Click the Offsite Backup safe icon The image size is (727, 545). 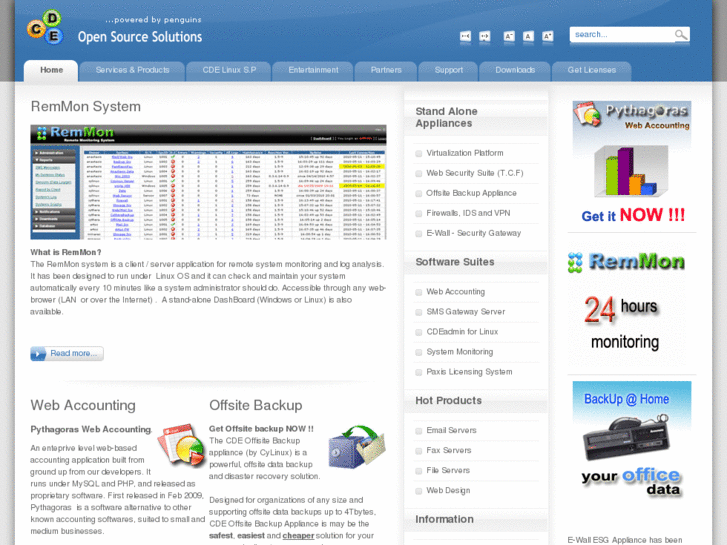tap(357, 447)
